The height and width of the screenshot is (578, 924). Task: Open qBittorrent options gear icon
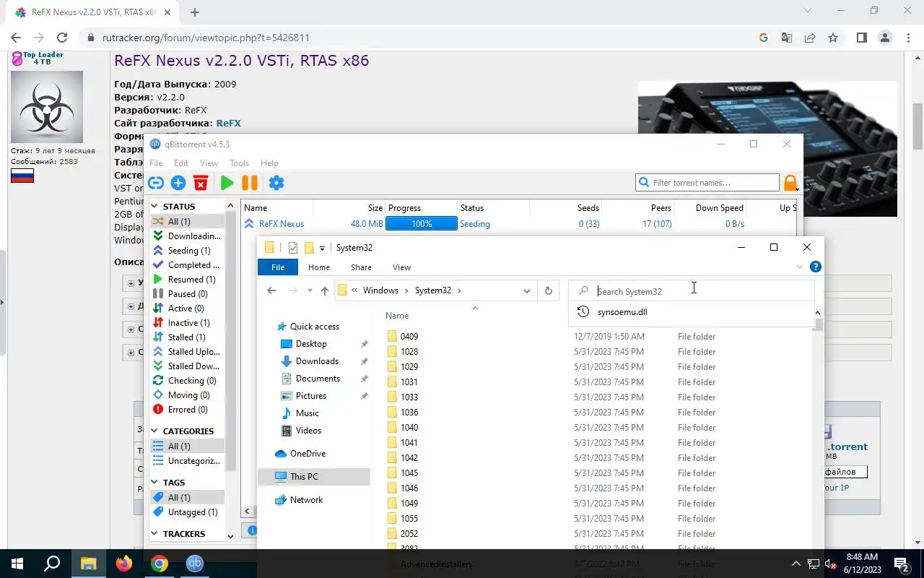(x=276, y=183)
